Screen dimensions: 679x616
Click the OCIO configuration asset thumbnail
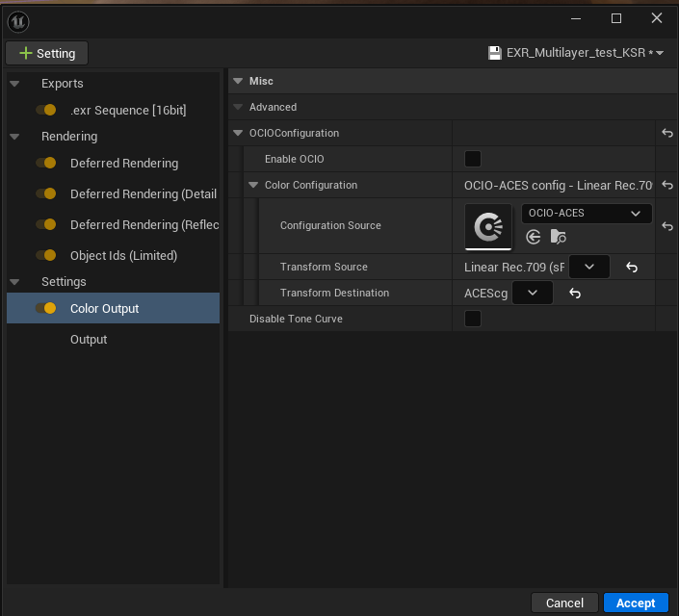click(488, 226)
